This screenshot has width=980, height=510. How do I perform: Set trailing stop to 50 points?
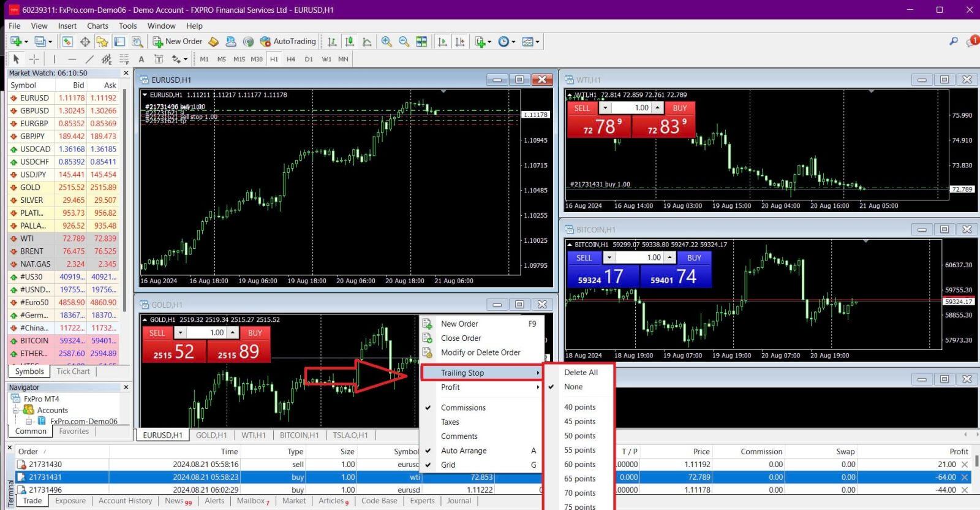[579, 436]
